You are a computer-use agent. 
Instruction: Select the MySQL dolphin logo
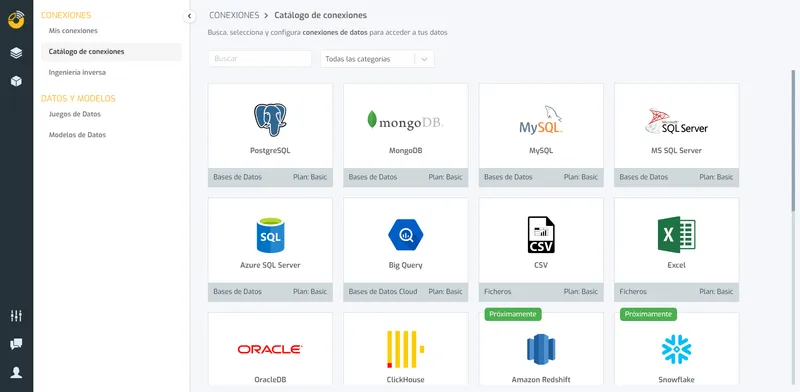[541, 120]
